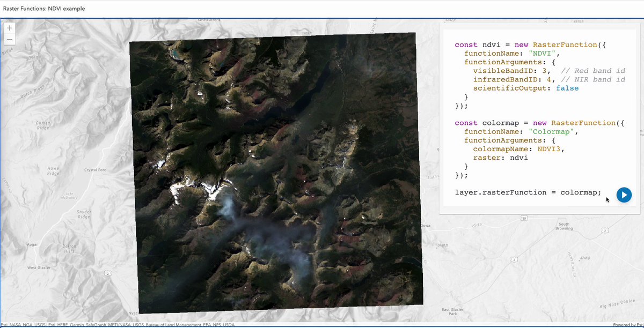644x328 pixels.
Task: Click the South Browning map label
Action: point(563,226)
